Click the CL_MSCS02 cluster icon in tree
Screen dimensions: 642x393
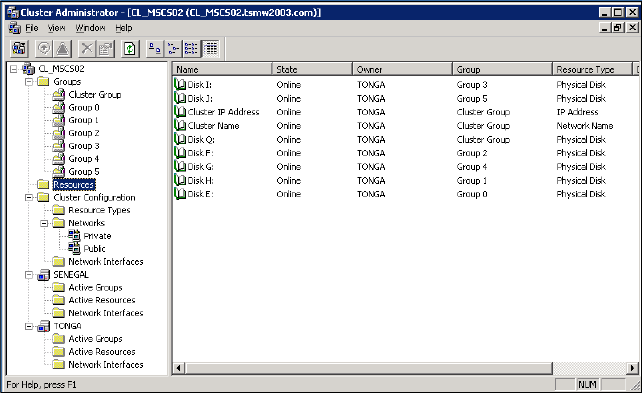(x=28, y=69)
